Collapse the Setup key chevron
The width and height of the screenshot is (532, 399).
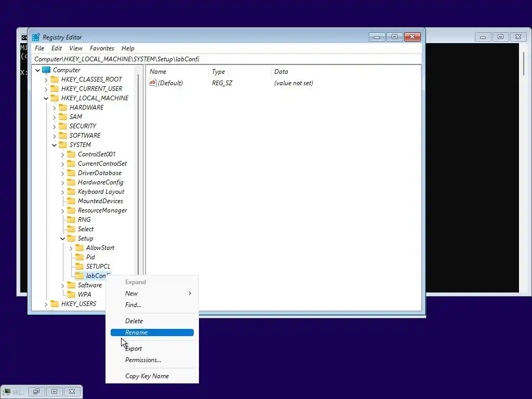point(62,239)
